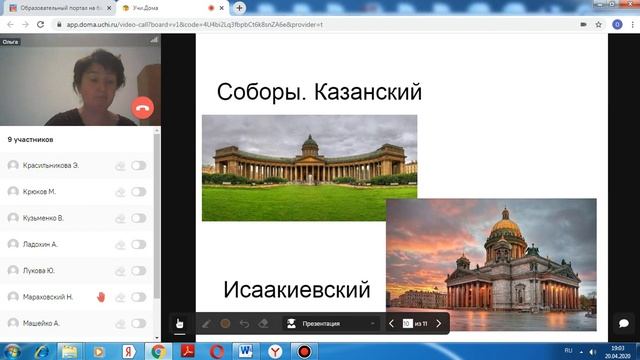Click the mic icon for Машейко А.
640x360 pixels.
[x=120, y=324]
